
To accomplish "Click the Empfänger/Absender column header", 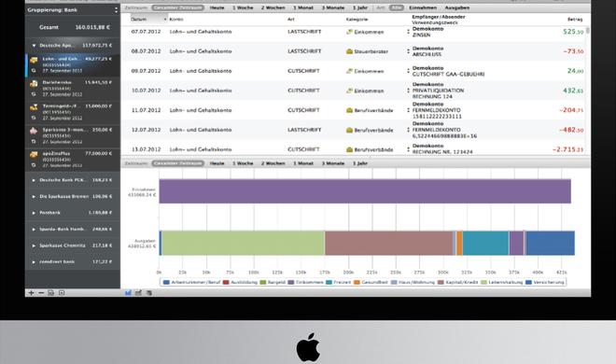I will pos(439,17).
